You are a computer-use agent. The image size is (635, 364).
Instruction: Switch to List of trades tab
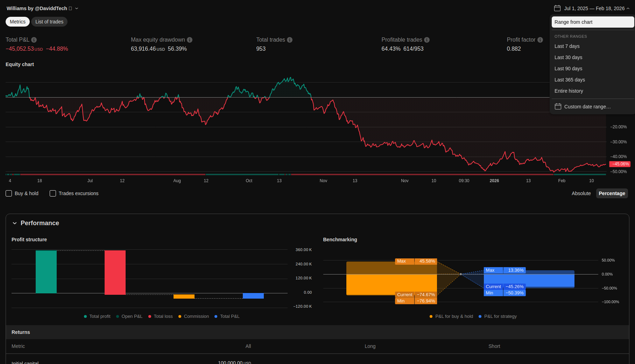click(49, 22)
